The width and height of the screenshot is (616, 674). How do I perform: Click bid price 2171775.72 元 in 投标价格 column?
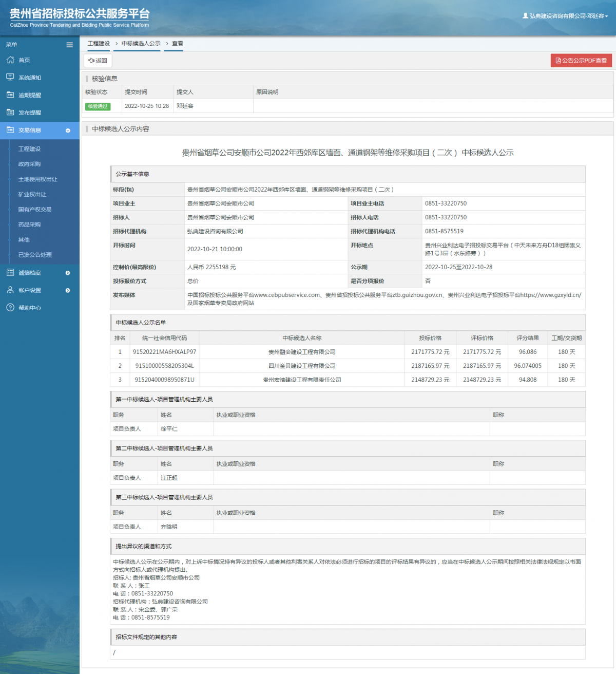pyautogui.click(x=430, y=352)
